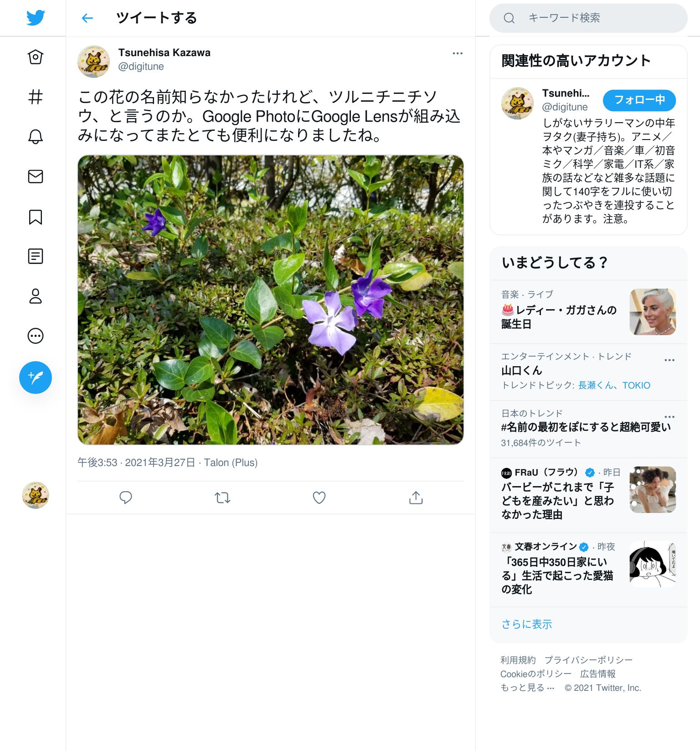Open the TOKIO trending topic link

pyautogui.click(x=636, y=385)
